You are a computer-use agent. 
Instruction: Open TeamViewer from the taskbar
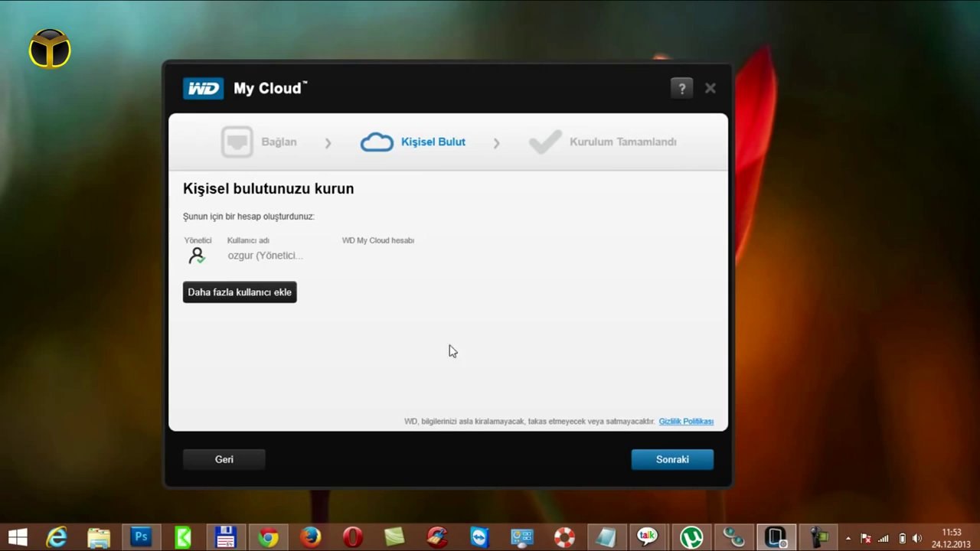tap(479, 537)
